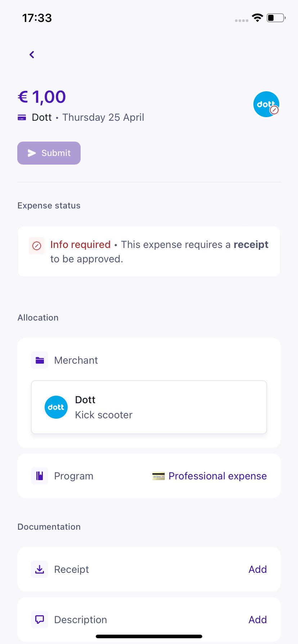Tap the Wi-Fi status bar icon
The width and height of the screenshot is (298, 644).
257,18
